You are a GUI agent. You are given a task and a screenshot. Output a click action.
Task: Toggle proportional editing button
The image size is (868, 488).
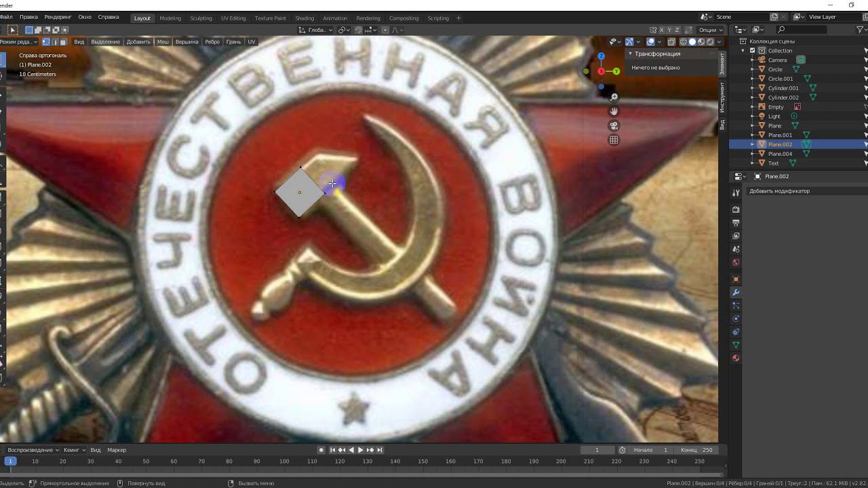(x=385, y=30)
